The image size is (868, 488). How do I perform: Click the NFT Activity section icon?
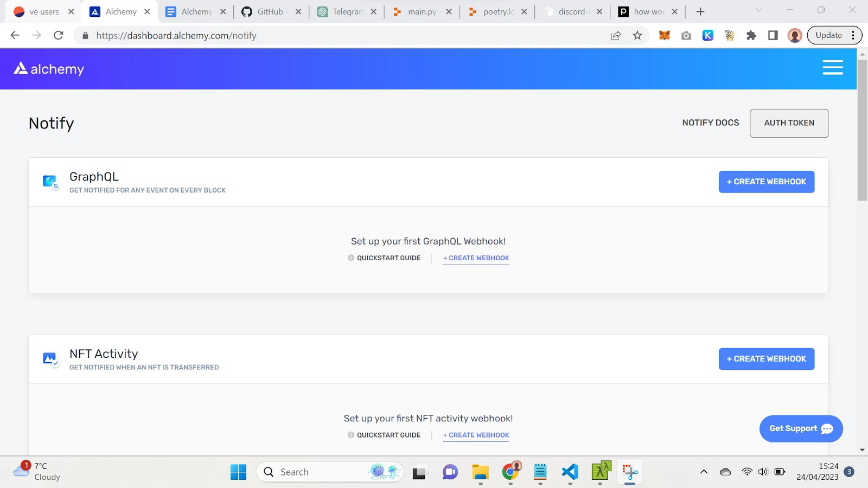pyautogui.click(x=50, y=359)
